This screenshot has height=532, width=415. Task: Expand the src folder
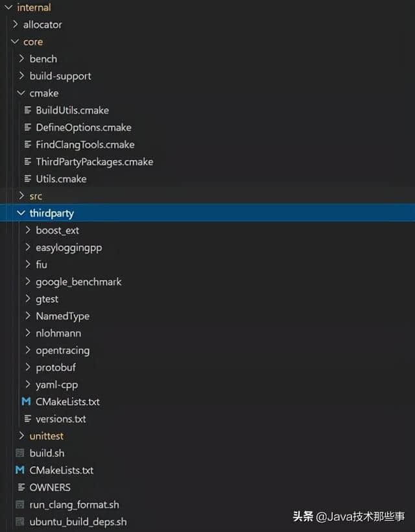(21, 196)
